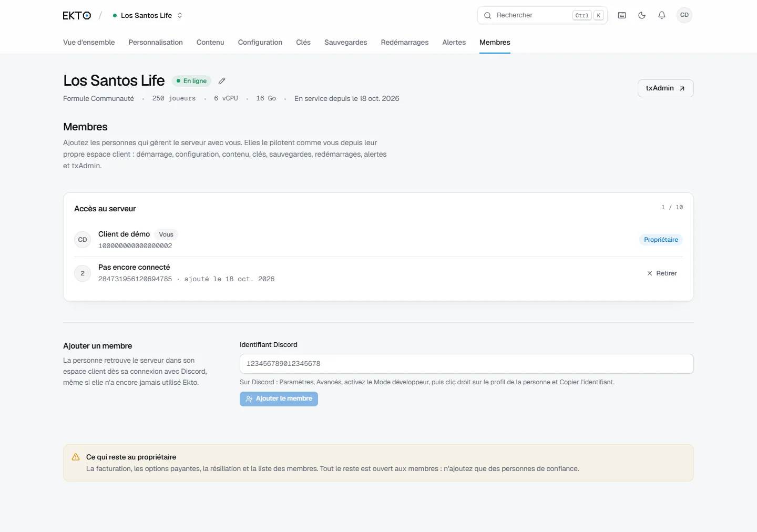Viewport: 757px width, 532px height.
Task: Click the Pas encore connecté label
Action: point(134,268)
